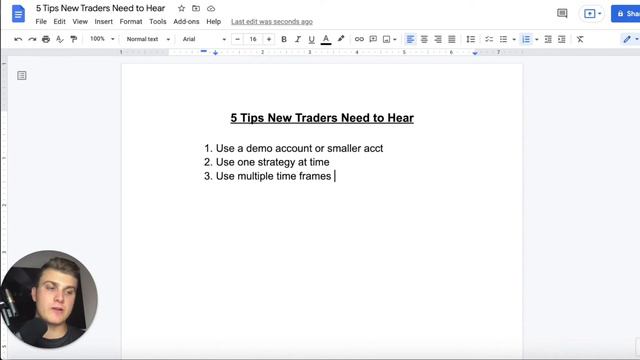This screenshot has width=640, height=360.
Task: Expand bulleted list style options
Action: click(x=514, y=39)
